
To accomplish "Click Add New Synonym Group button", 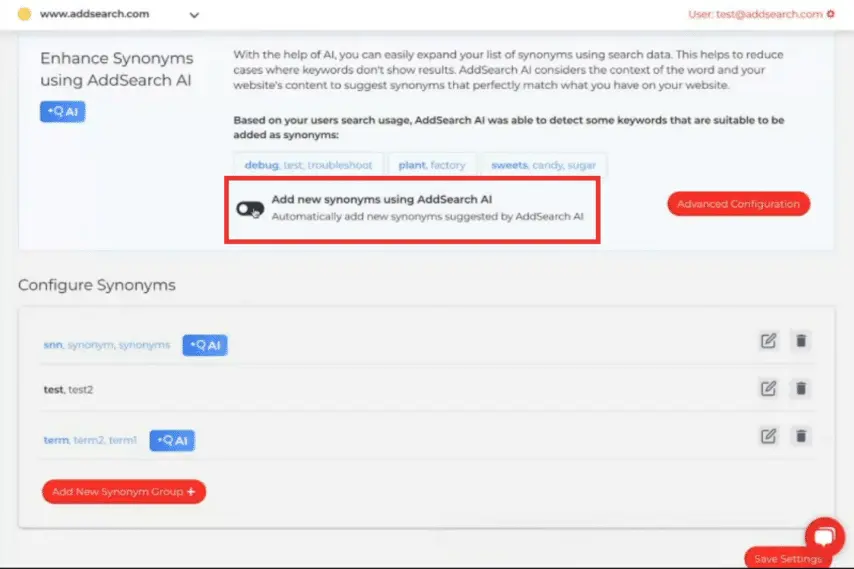I will point(123,492).
